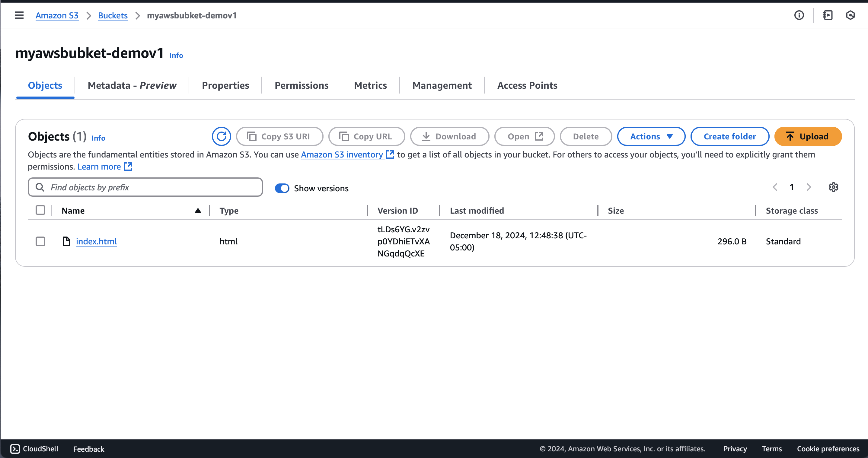Viewport: 868px width, 458px height.
Task: Open Terms link in footer
Action: (772, 449)
